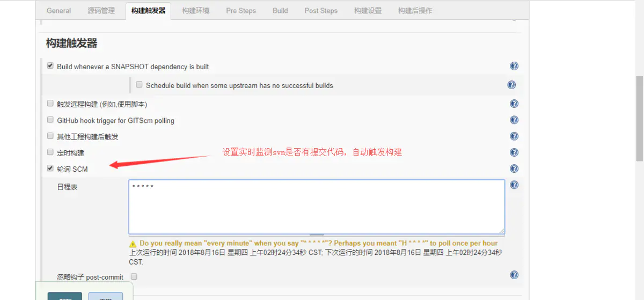Show help for 触发远程构建 option

pos(514,104)
